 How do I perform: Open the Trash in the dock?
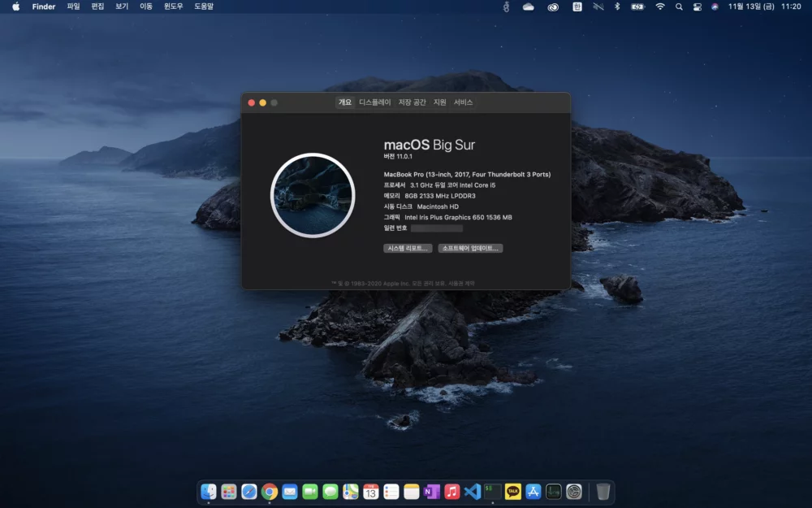(603, 492)
